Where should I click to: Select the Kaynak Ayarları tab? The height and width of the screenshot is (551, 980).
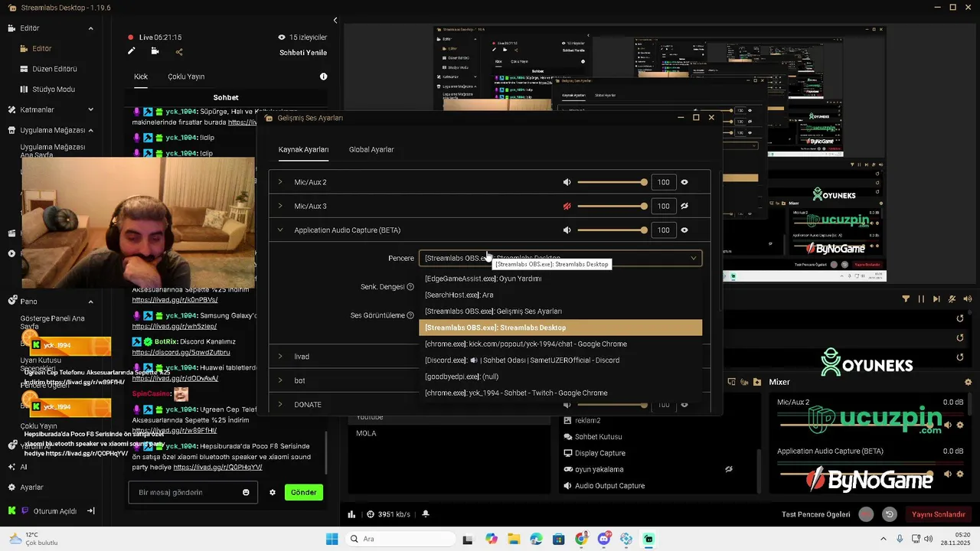click(x=303, y=149)
